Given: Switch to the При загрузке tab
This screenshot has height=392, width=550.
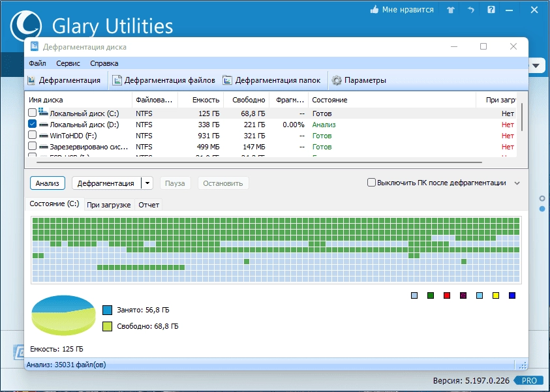Looking at the screenshot, I should click(109, 205).
